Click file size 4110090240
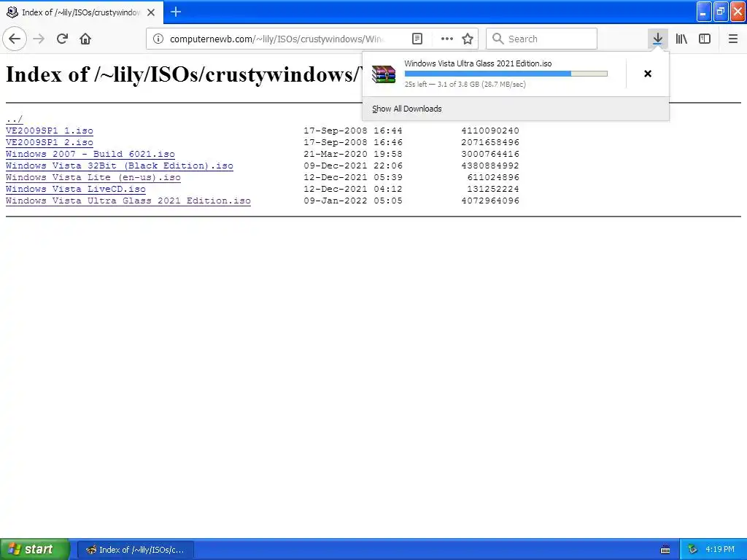Screen dimensions: 747x560 490,131
